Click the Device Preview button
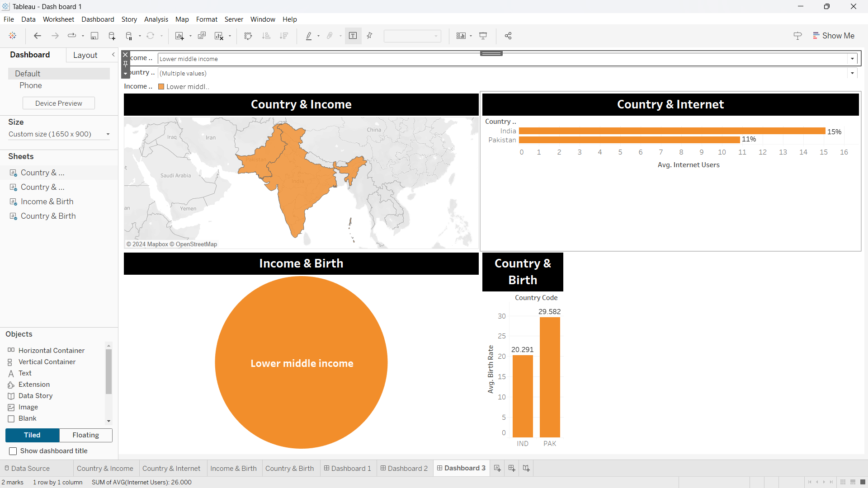Image resolution: width=868 pixels, height=488 pixels. click(x=59, y=103)
